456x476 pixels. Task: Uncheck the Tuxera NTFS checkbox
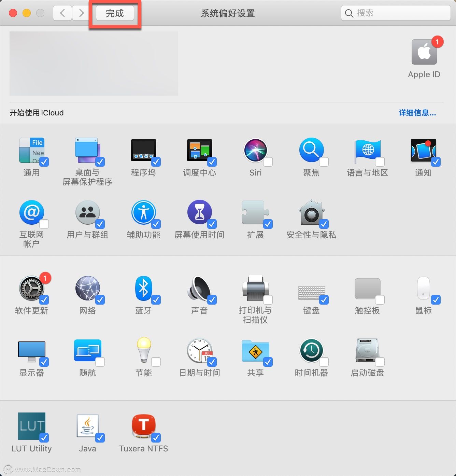(156, 438)
